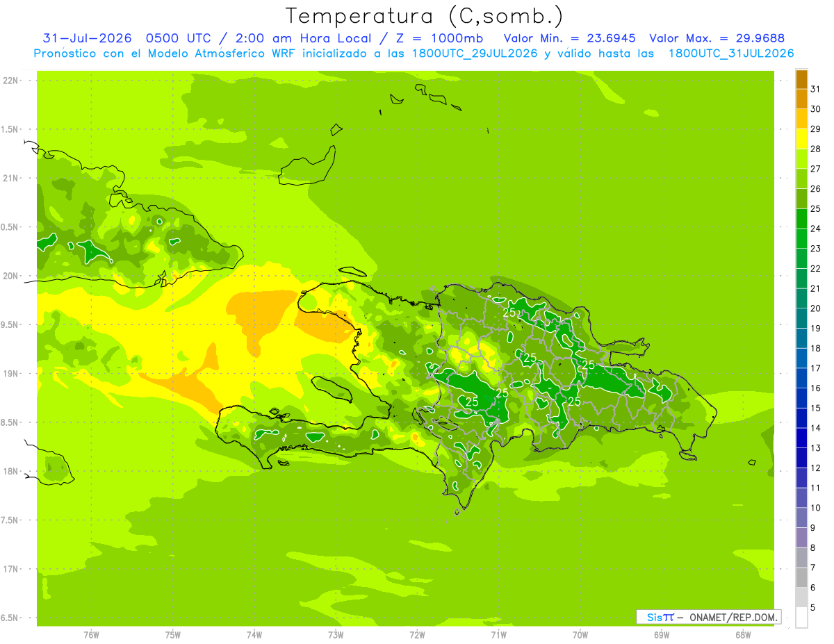Click the '70W' longitude label
Image resolution: width=834 pixels, height=644 pixels.
pos(580,636)
